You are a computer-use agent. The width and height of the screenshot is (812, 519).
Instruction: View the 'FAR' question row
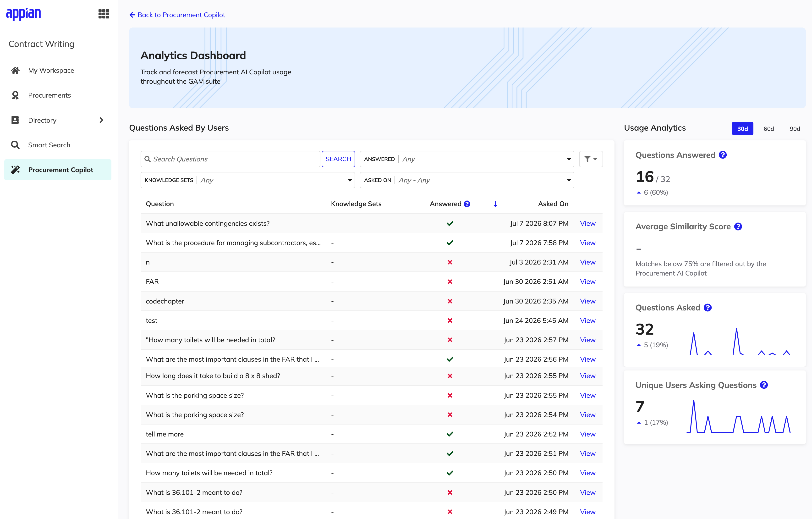point(587,282)
